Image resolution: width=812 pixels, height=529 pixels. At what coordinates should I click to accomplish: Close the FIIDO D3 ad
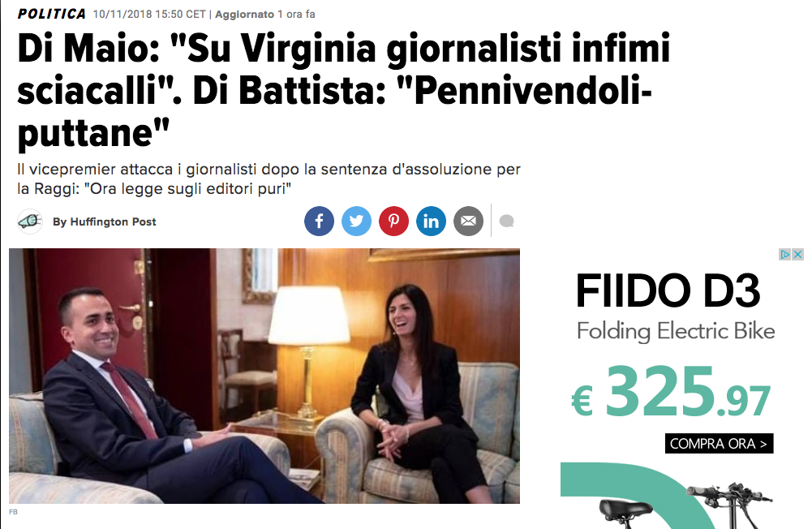(x=797, y=255)
